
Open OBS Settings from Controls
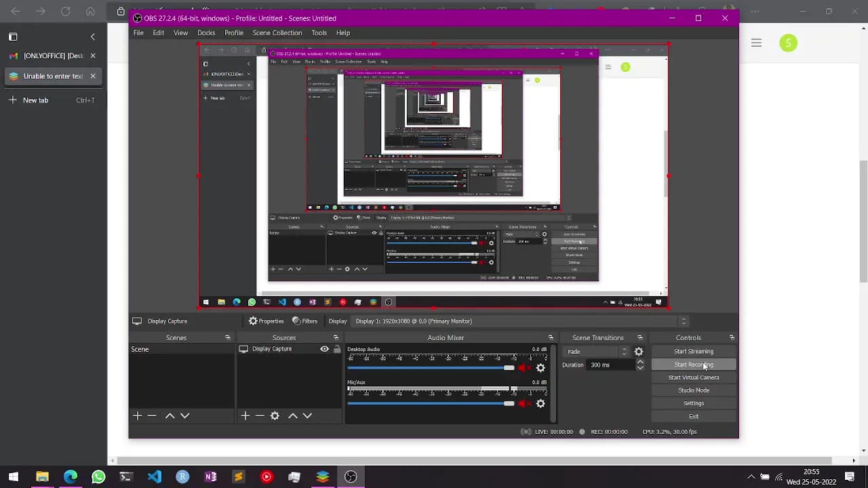694,403
